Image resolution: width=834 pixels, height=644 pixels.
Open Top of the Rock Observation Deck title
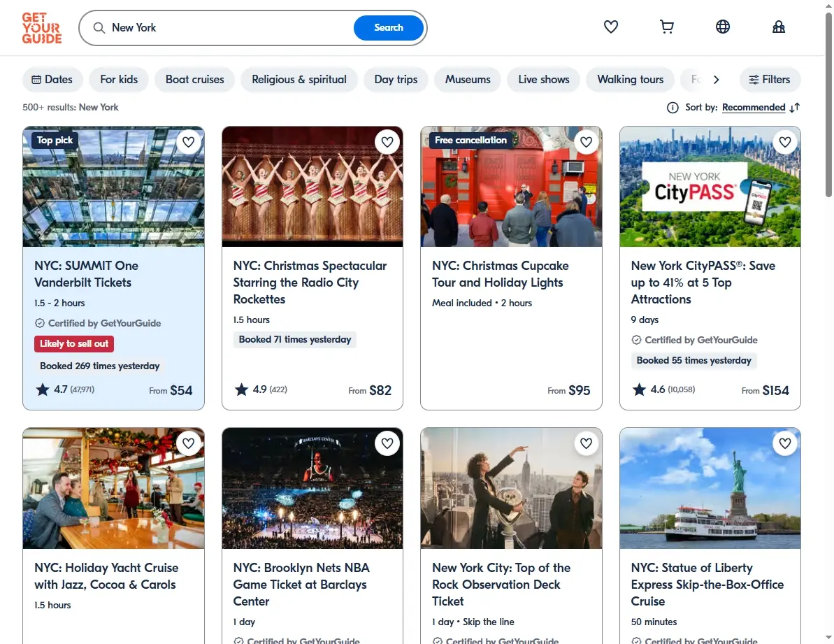click(501, 585)
